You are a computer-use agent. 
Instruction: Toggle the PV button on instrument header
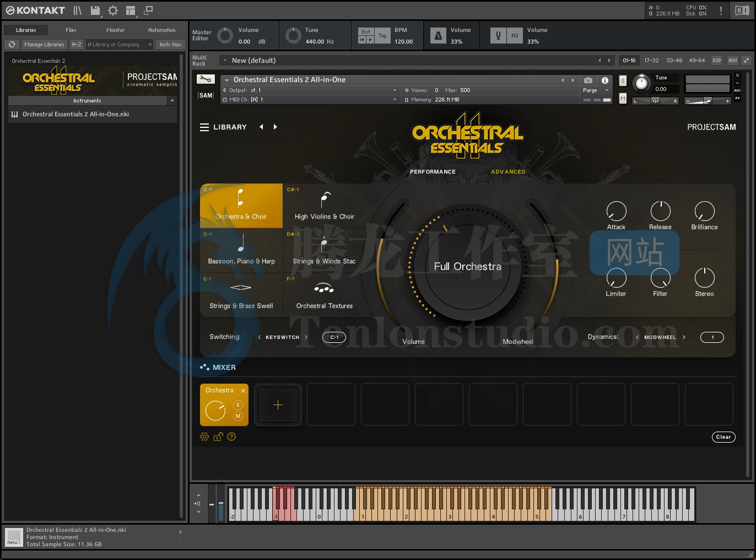(737, 98)
